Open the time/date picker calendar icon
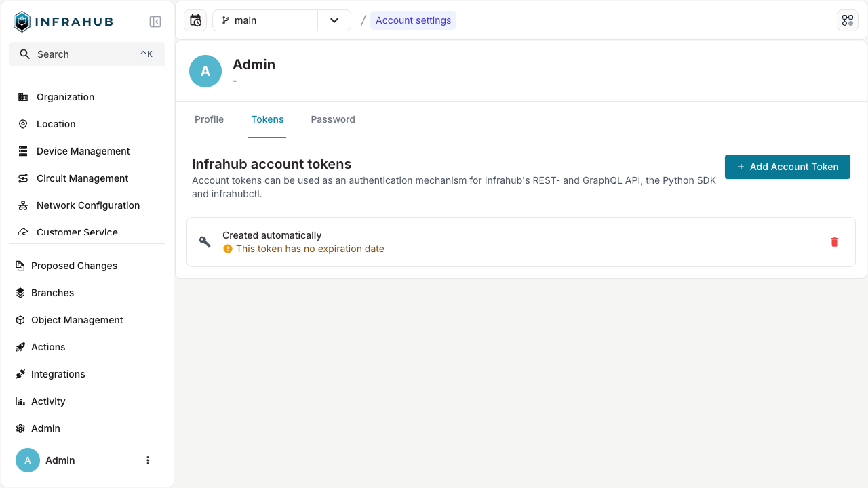This screenshot has width=868, height=488. pos(195,20)
